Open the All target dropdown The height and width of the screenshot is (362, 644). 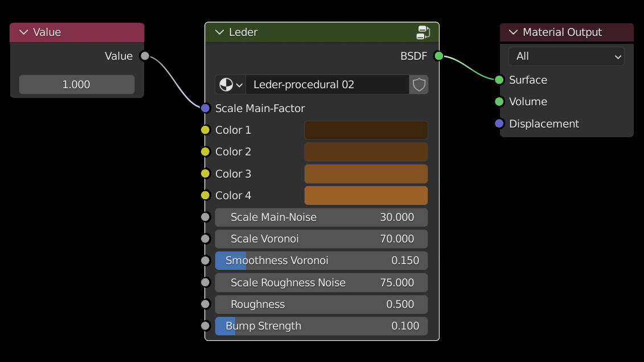click(566, 56)
